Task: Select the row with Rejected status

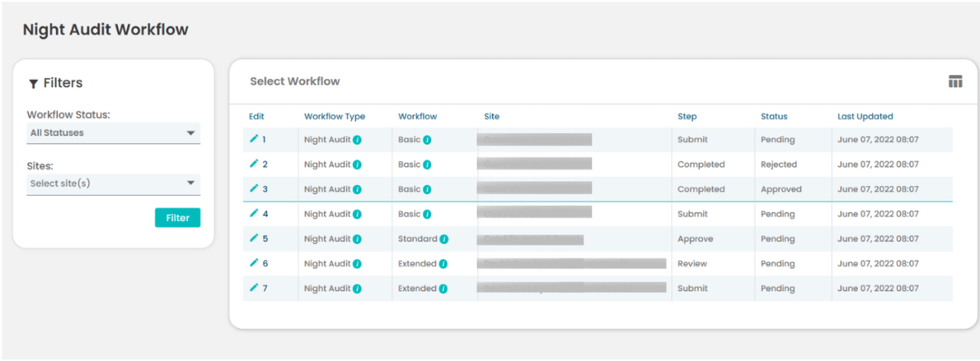Action: [778, 164]
